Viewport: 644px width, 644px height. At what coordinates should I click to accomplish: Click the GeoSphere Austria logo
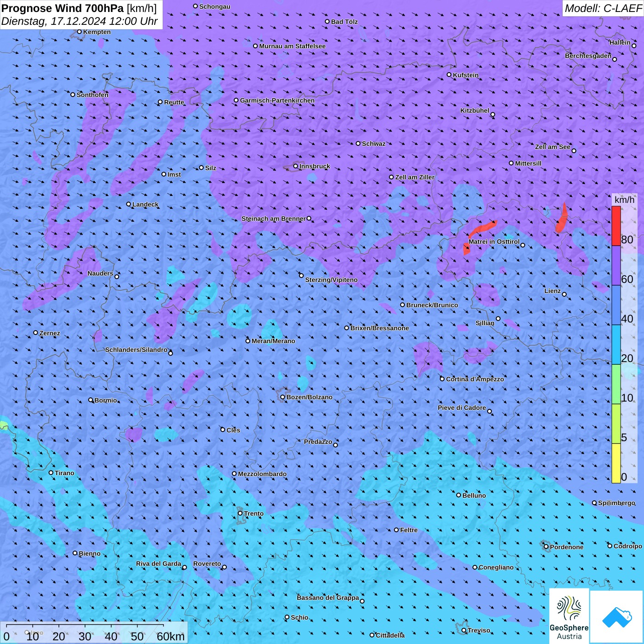pos(569,615)
